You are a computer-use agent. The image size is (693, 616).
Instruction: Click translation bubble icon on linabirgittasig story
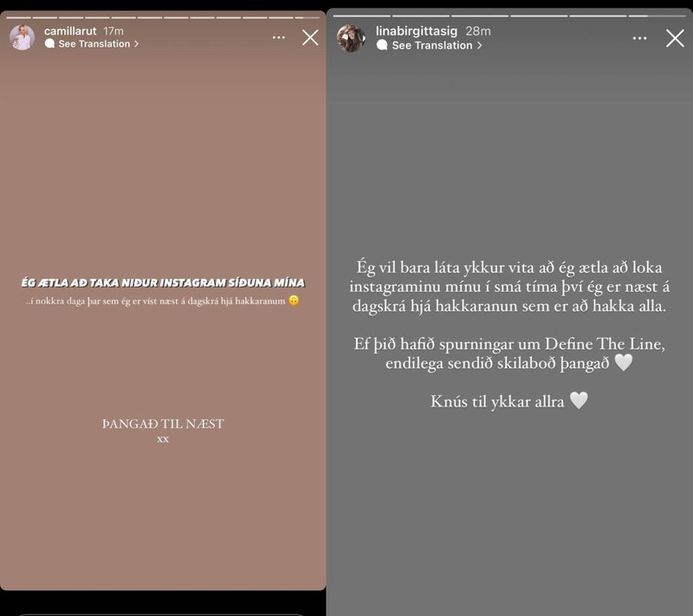pos(382,45)
